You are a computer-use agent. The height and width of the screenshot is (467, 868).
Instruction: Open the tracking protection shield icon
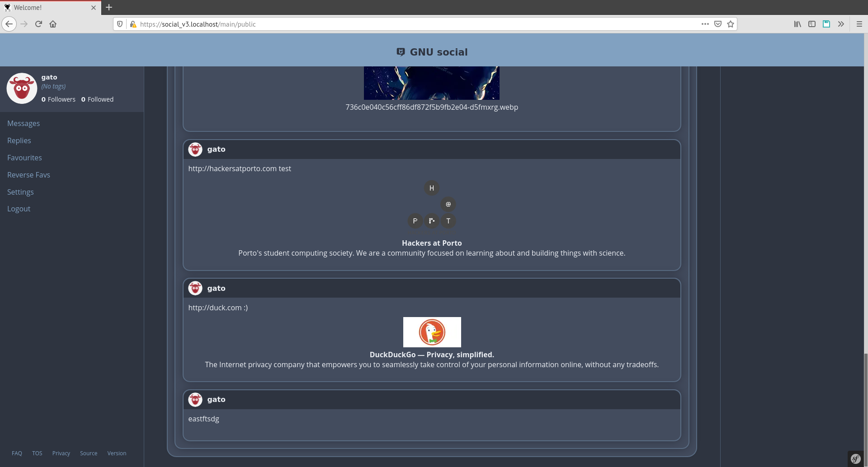coord(119,24)
